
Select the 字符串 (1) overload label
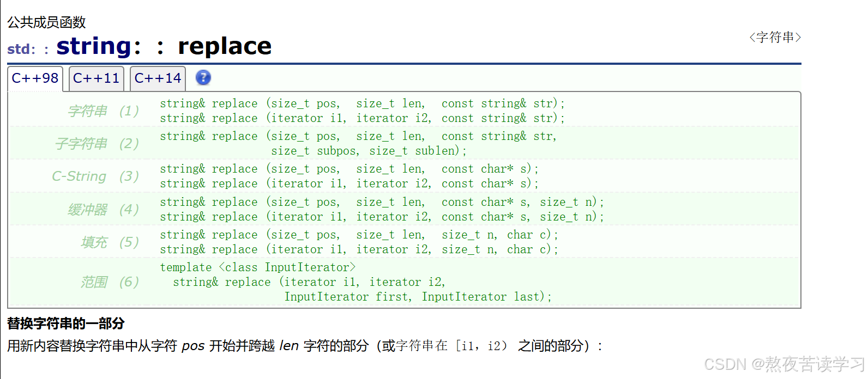point(104,111)
